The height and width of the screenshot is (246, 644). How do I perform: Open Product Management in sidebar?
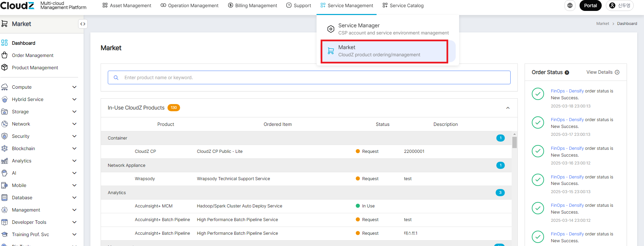[35, 68]
